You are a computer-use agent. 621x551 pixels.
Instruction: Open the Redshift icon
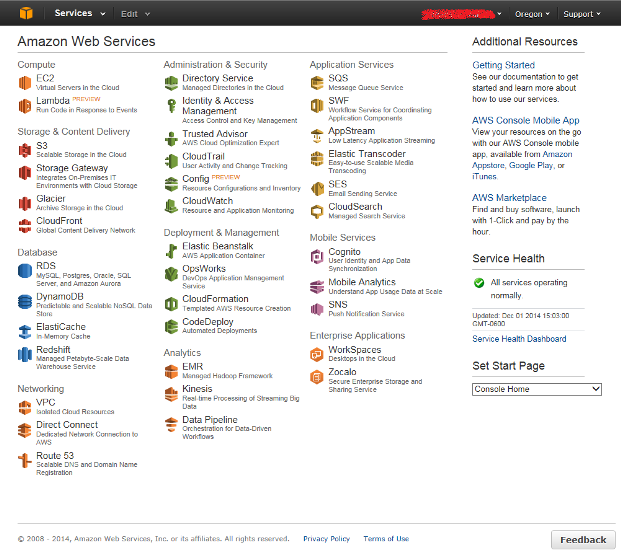click(x=25, y=354)
